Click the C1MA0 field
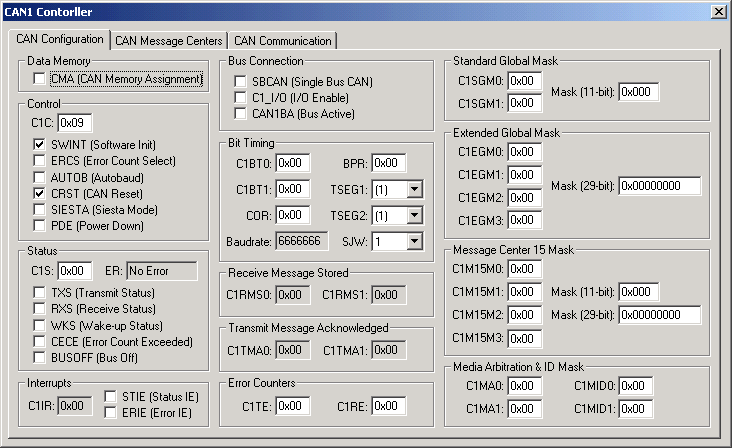The image size is (732, 448). pyautogui.click(x=525, y=385)
